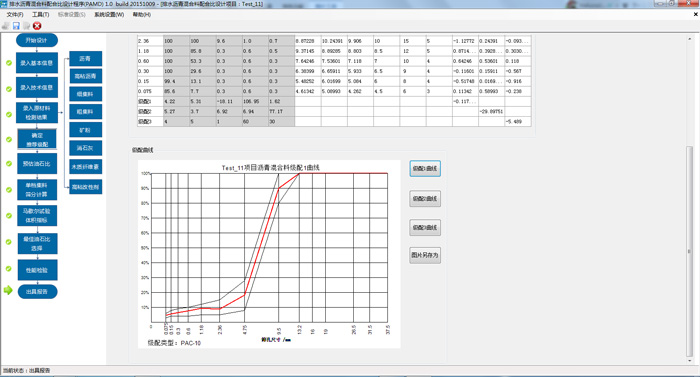Click the red X toolbar icon
This screenshot has width=700, height=377.
click(37, 26)
